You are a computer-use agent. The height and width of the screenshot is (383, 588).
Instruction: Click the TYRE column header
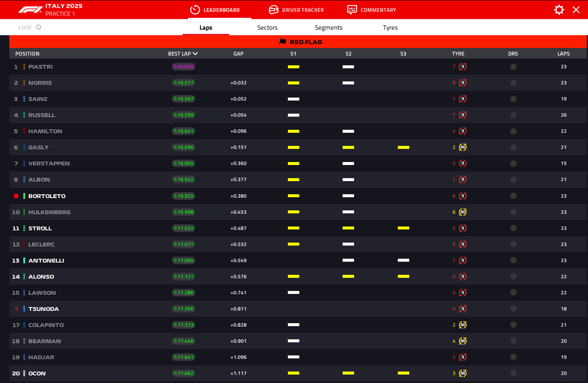(458, 54)
